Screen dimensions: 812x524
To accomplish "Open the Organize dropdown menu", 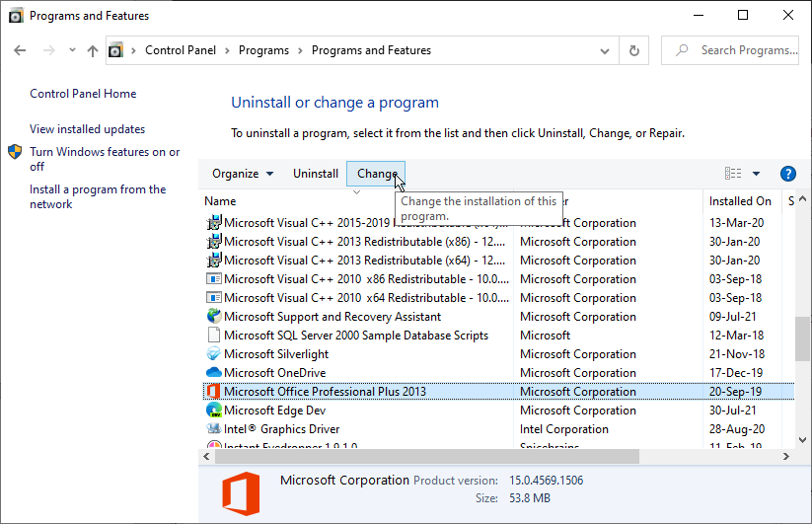I will (x=243, y=174).
